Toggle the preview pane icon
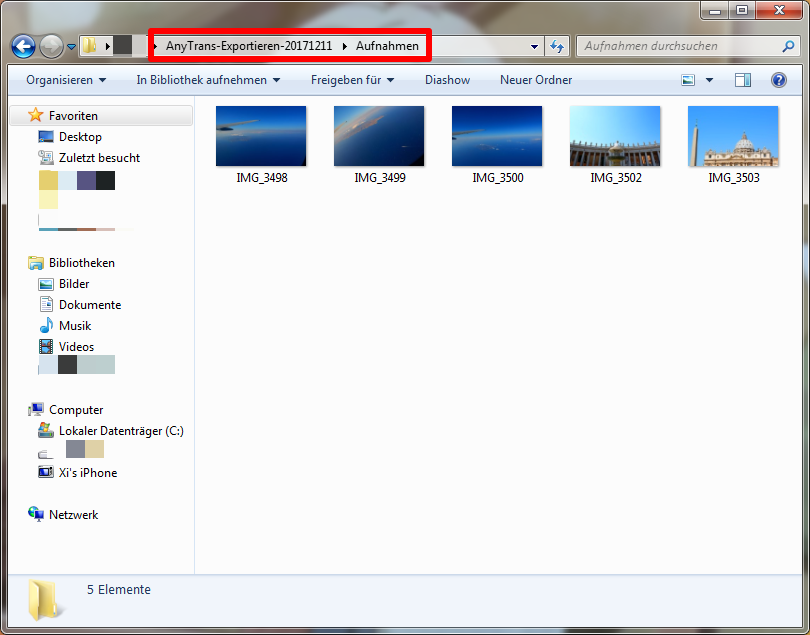This screenshot has width=810, height=635. click(742, 80)
